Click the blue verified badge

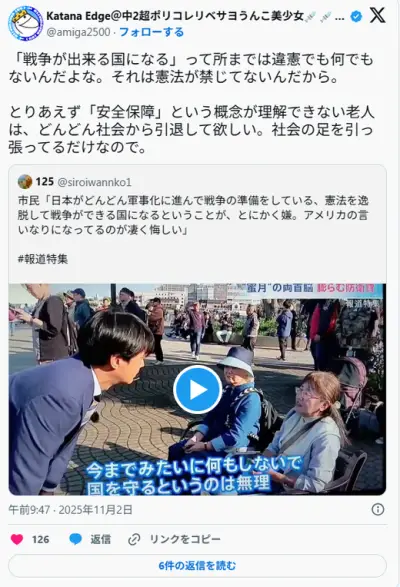point(356,16)
